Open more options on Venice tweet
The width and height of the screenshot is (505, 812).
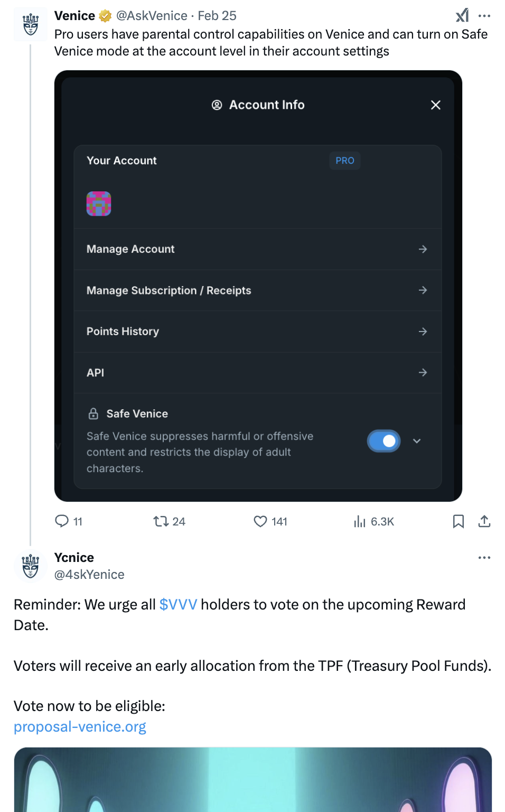[484, 16]
